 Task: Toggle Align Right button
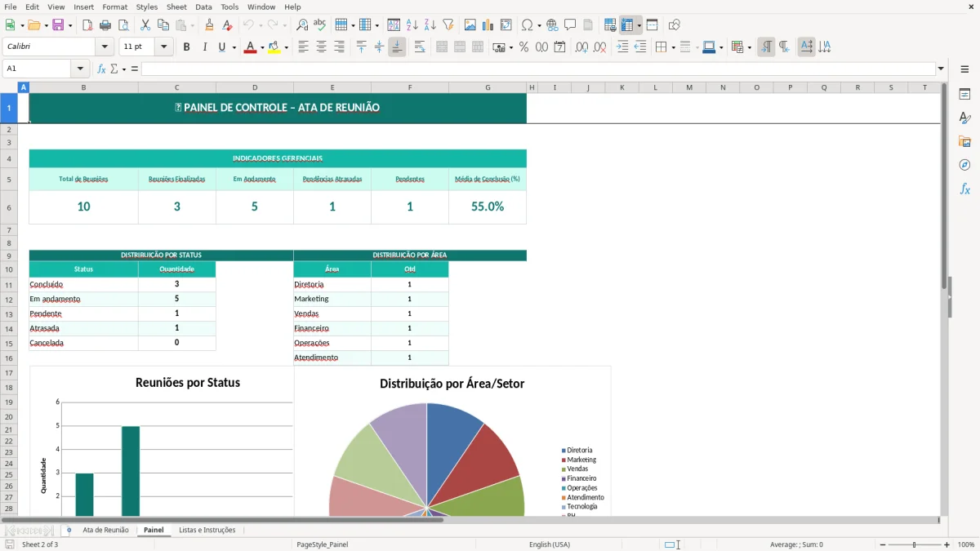pos(339,47)
